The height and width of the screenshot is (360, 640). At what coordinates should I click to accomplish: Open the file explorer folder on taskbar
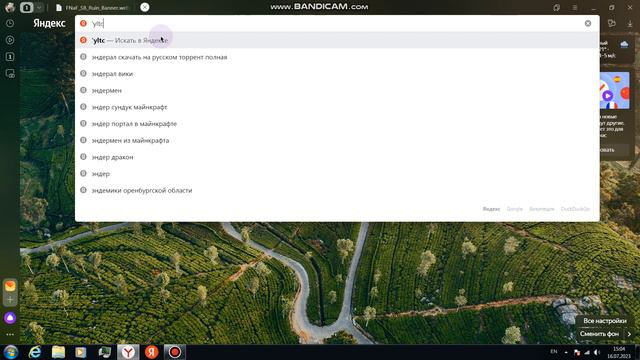coord(58,352)
